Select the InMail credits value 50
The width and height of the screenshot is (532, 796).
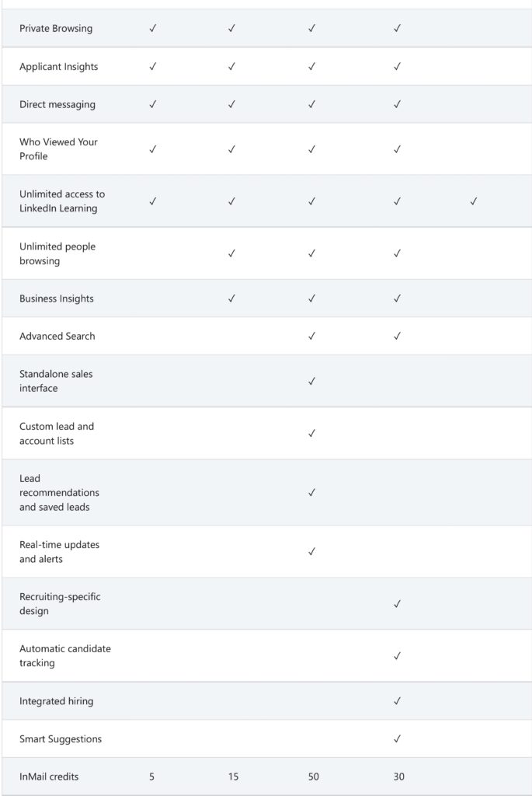pos(312,777)
